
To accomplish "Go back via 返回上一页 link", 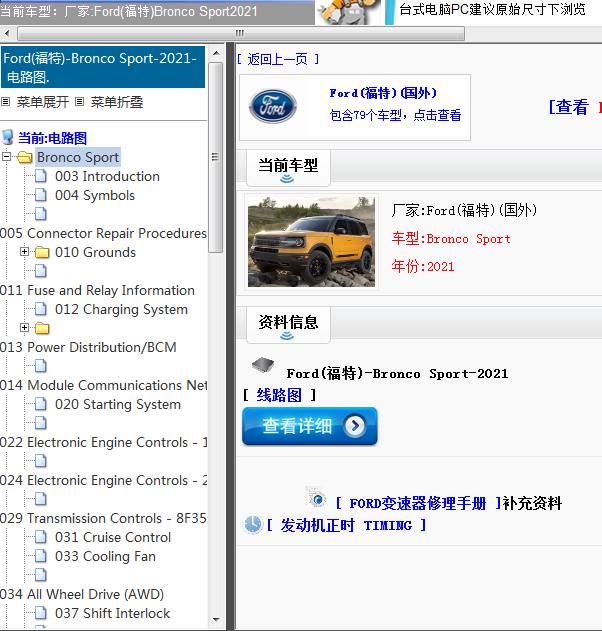I will point(278,60).
